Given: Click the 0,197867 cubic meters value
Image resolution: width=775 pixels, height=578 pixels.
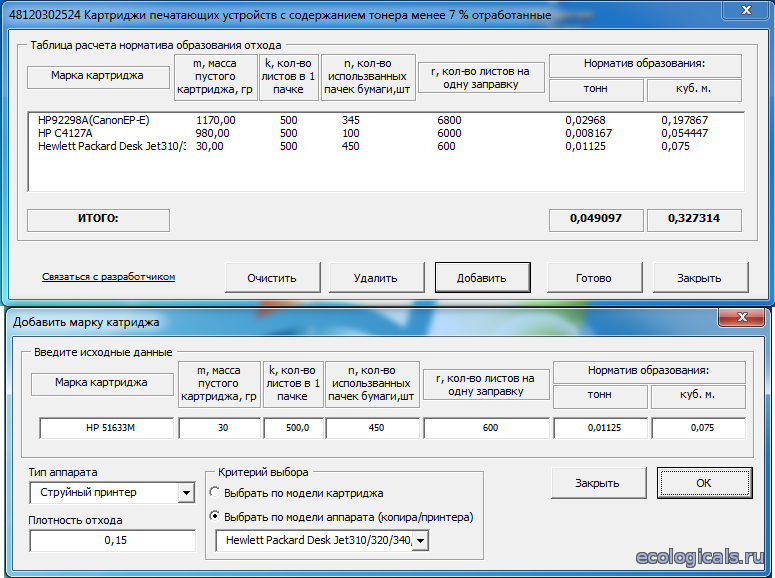Looking at the screenshot, I should pyautogui.click(x=685, y=120).
